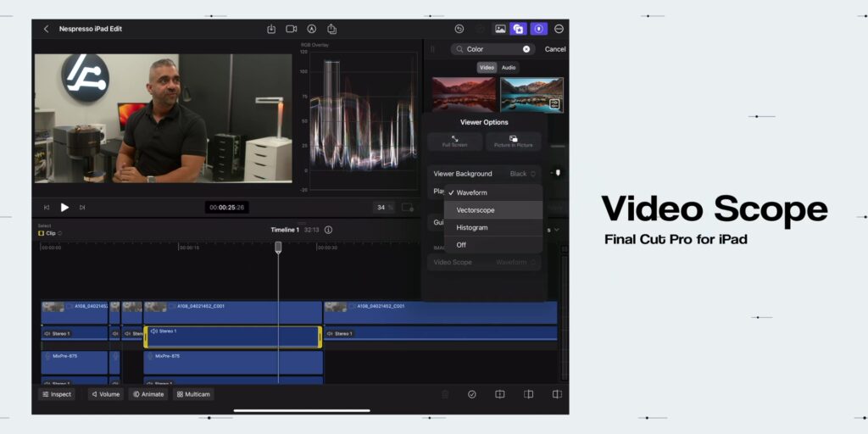The width and height of the screenshot is (868, 434).
Task: Open the Viewer Background dropdown
Action: click(x=484, y=174)
